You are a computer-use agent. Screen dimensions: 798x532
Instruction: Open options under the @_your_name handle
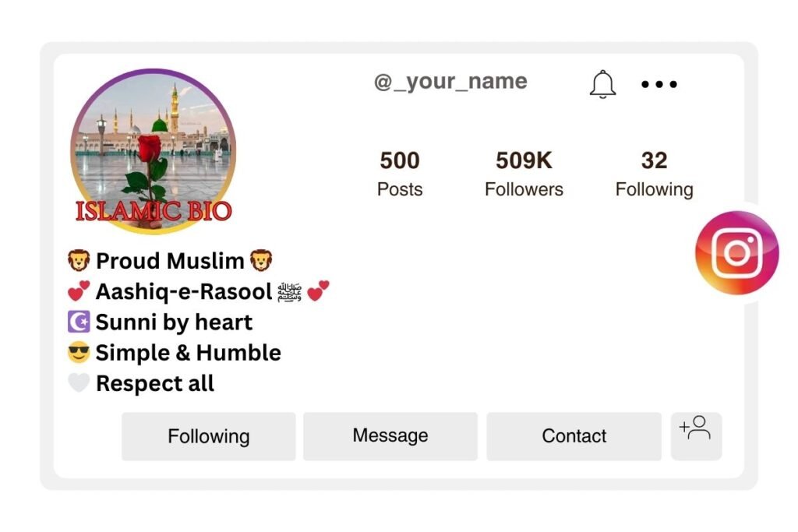659,84
